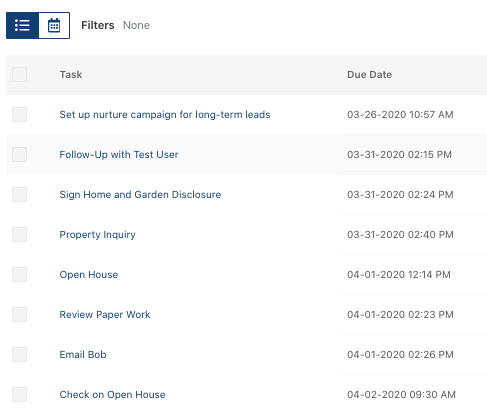Select the Review Paper Work checkbox

coord(20,314)
